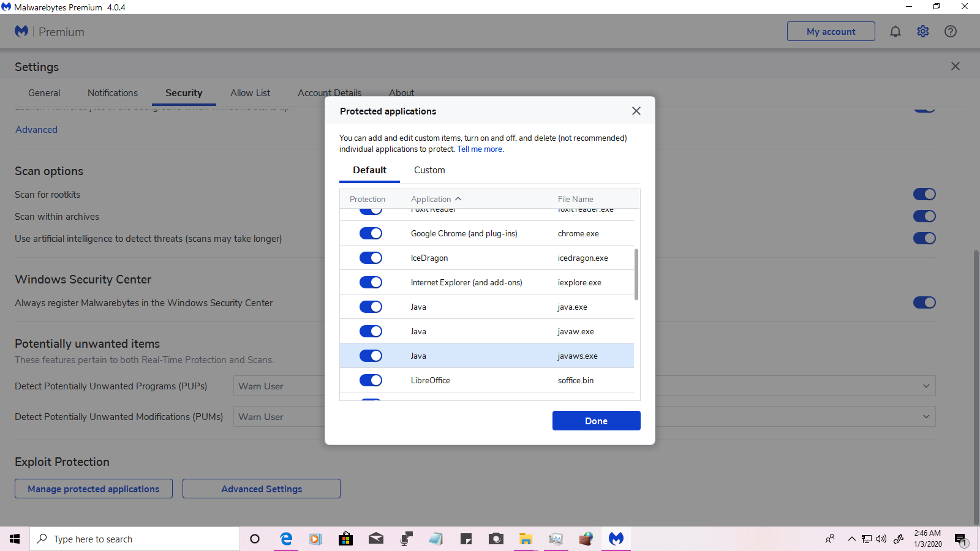Expand the PUMs detection dropdown
Image resolution: width=980 pixels, height=551 pixels.
(x=926, y=416)
